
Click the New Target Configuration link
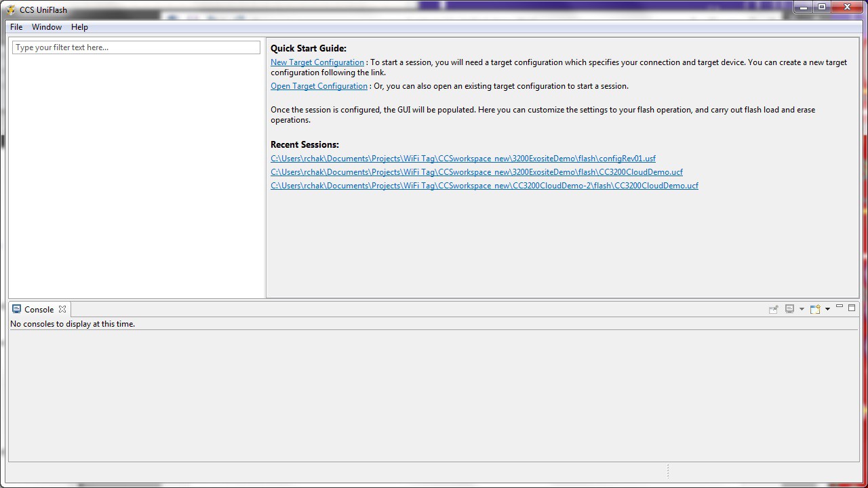pyautogui.click(x=317, y=62)
